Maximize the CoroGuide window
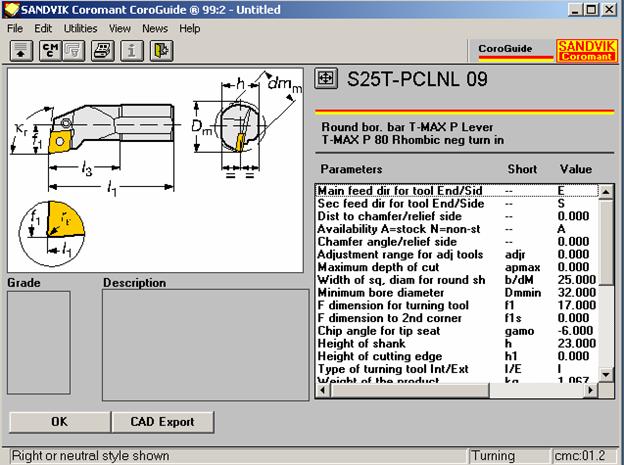 pyautogui.click(x=591, y=10)
